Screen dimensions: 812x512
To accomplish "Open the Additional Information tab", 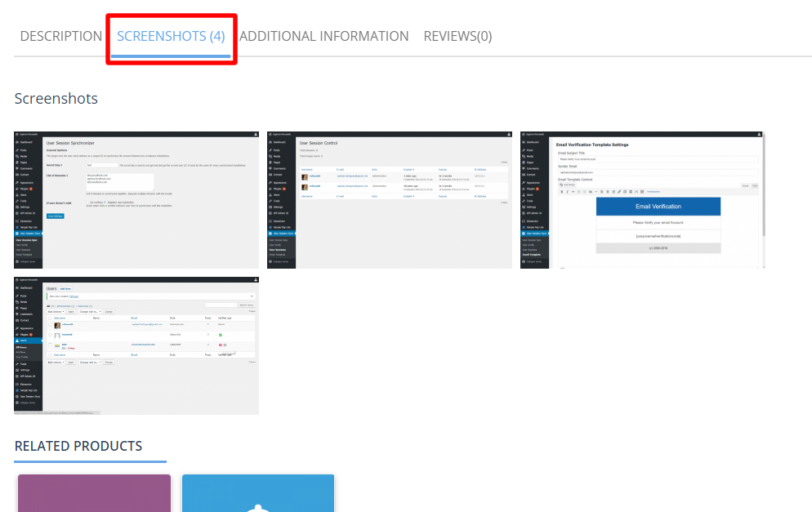I will tap(323, 37).
